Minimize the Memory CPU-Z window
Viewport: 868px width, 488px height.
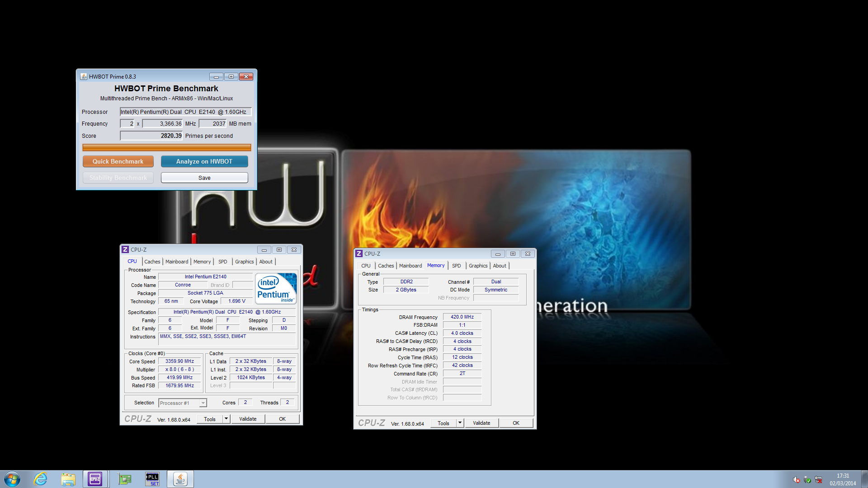[498, 253]
